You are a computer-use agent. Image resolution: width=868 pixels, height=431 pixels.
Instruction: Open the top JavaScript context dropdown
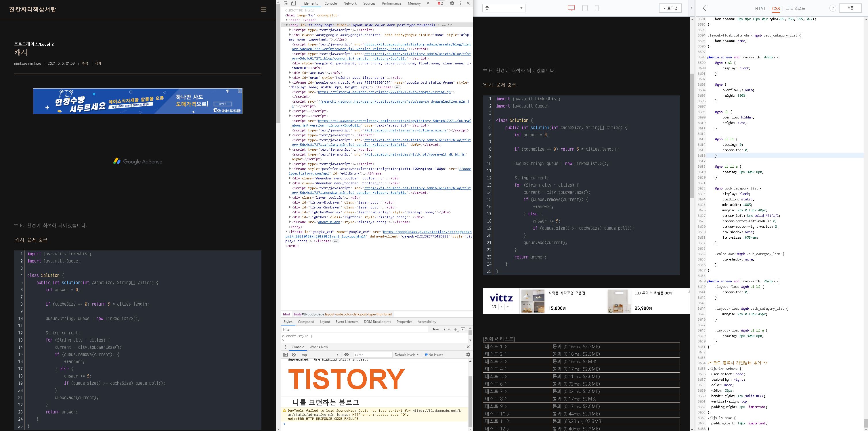[x=320, y=355]
